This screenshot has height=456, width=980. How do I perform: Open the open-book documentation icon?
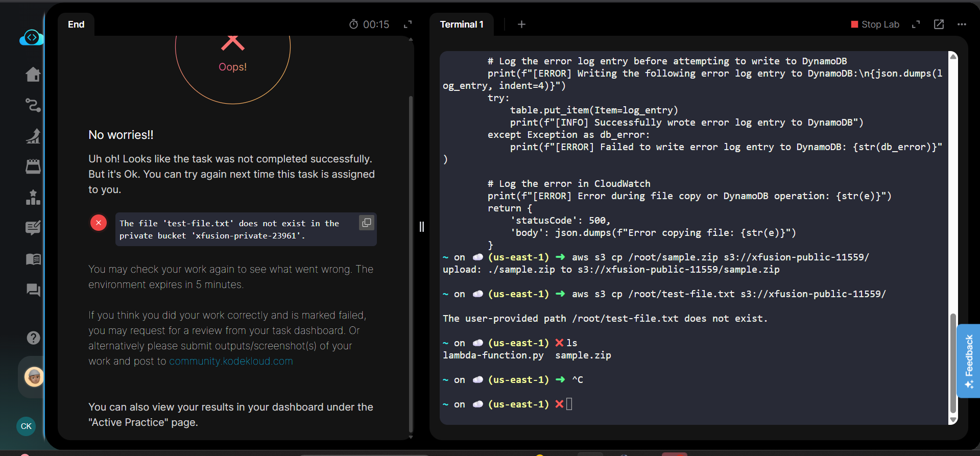point(33,259)
